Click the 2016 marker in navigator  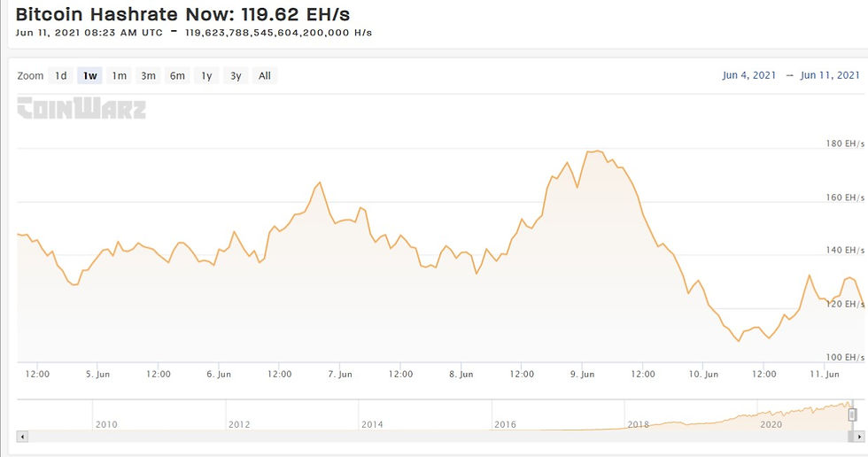click(505, 424)
